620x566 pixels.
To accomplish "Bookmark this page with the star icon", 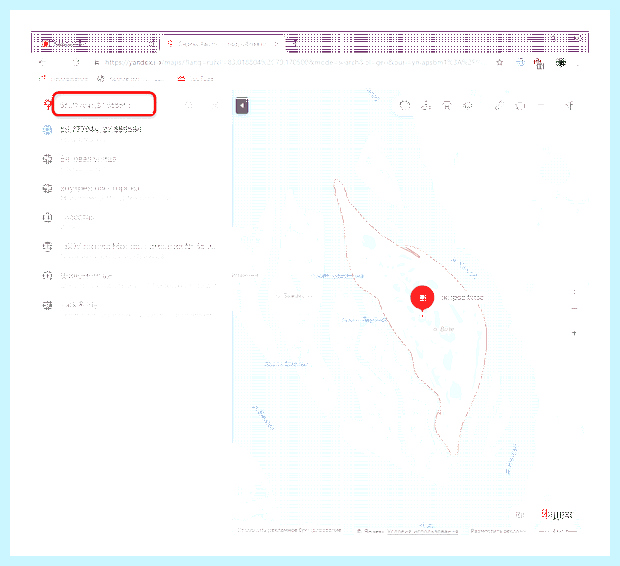I will [x=499, y=62].
